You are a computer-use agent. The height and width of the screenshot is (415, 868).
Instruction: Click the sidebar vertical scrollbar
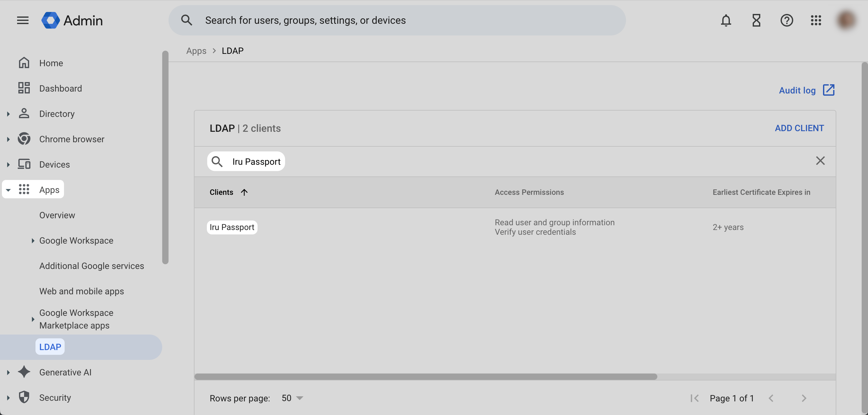click(x=165, y=157)
